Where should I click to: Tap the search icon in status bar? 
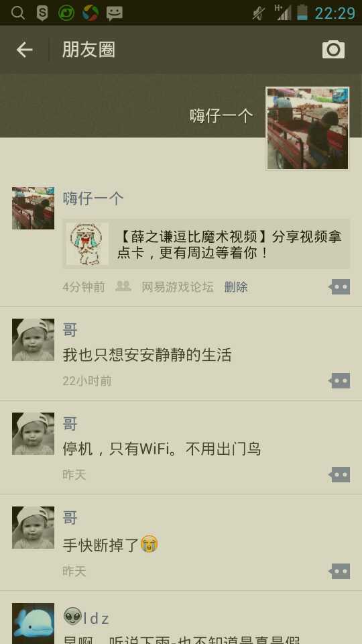pyautogui.click(x=18, y=13)
